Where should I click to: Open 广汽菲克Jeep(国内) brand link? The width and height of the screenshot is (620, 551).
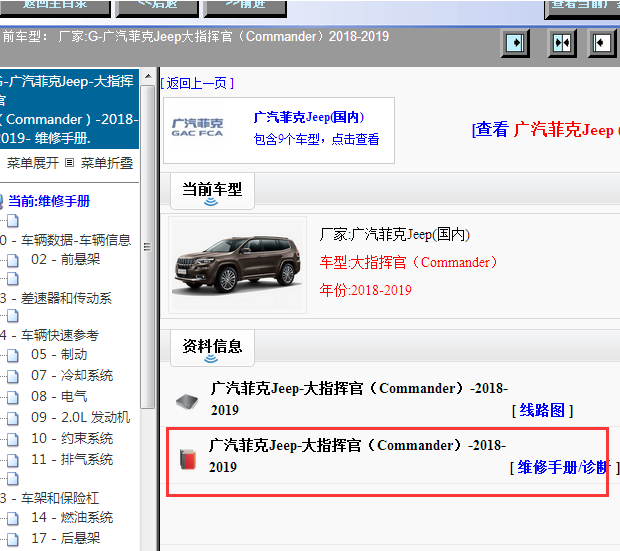coord(309,117)
